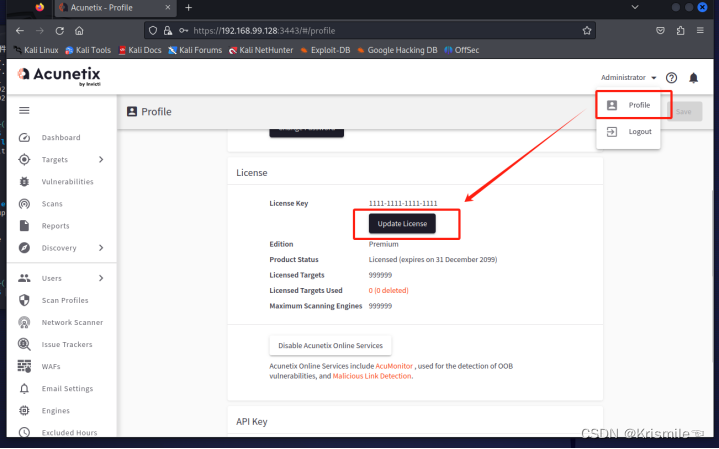The height and width of the screenshot is (449, 719).
Task: Open the Engines chip icon
Action: point(24,410)
